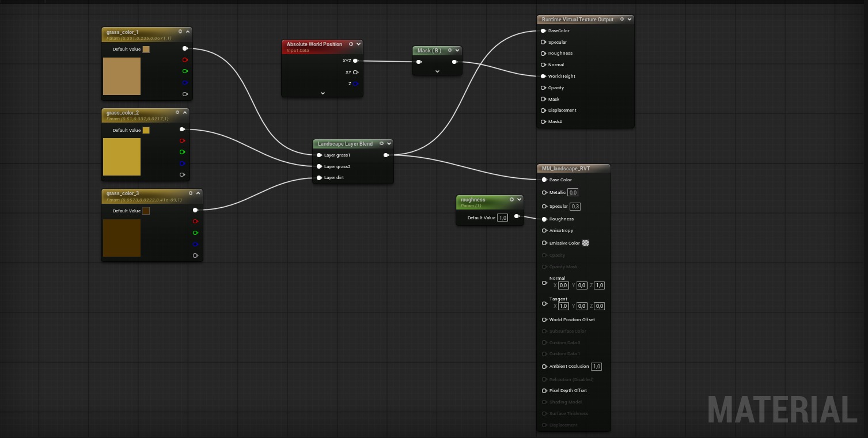Click the grass_color_2 node title
The width and height of the screenshot is (868, 438).
[123, 113]
